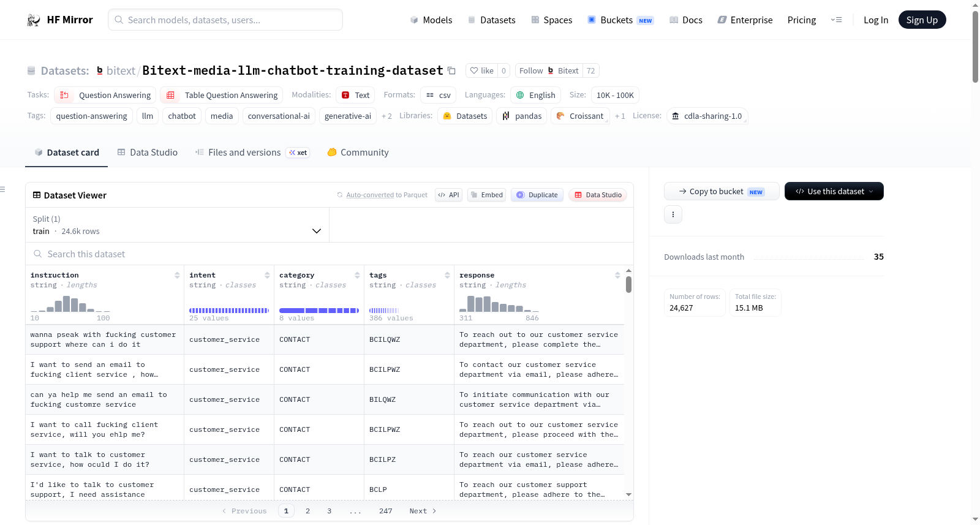Jump to page 247 of the dataset
The width and height of the screenshot is (980, 525).
385,511
